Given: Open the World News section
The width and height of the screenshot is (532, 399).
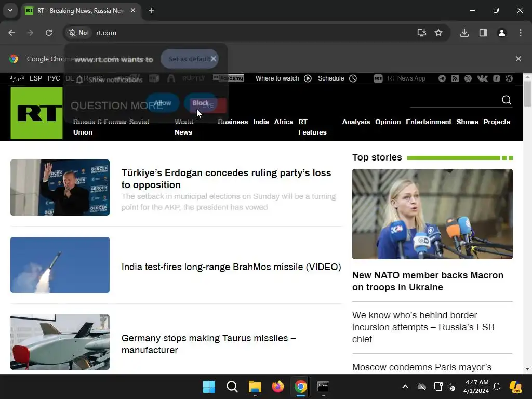Looking at the screenshot, I should [x=184, y=127].
